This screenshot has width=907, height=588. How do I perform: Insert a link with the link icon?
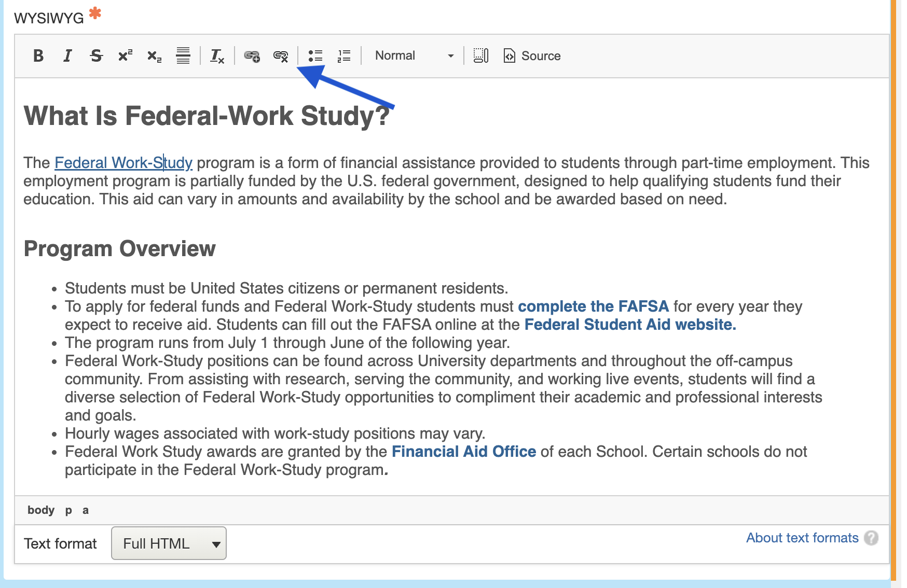[x=252, y=55]
